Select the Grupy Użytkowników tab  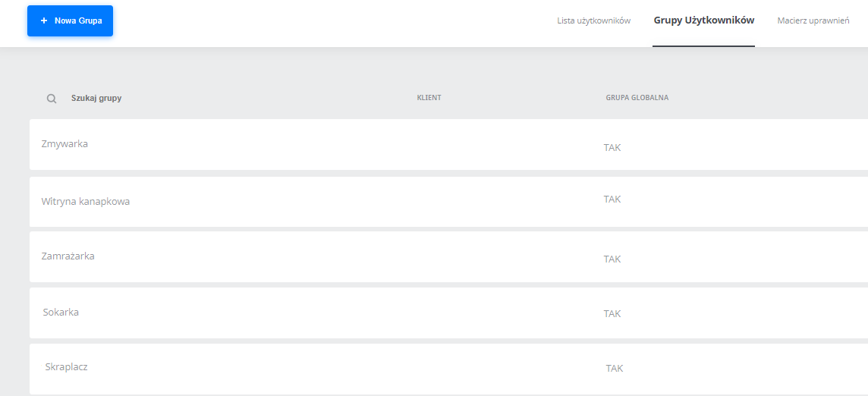(x=703, y=20)
